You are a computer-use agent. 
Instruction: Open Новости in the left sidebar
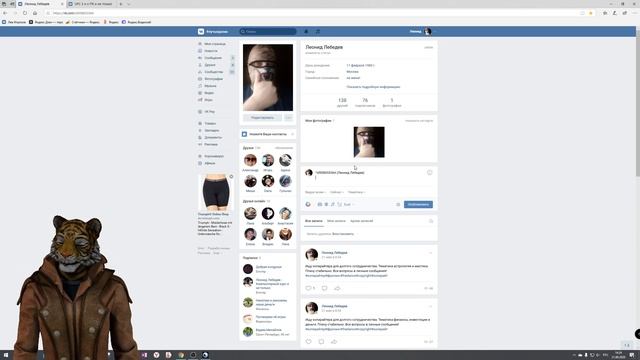pos(211,51)
